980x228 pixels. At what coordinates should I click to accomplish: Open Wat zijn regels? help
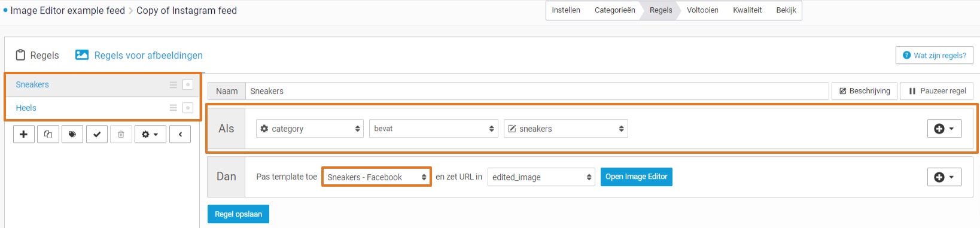(935, 55)
